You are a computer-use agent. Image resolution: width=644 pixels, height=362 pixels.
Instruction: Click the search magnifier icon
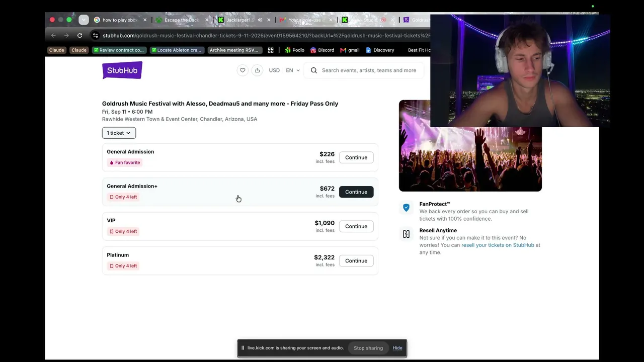314,70
